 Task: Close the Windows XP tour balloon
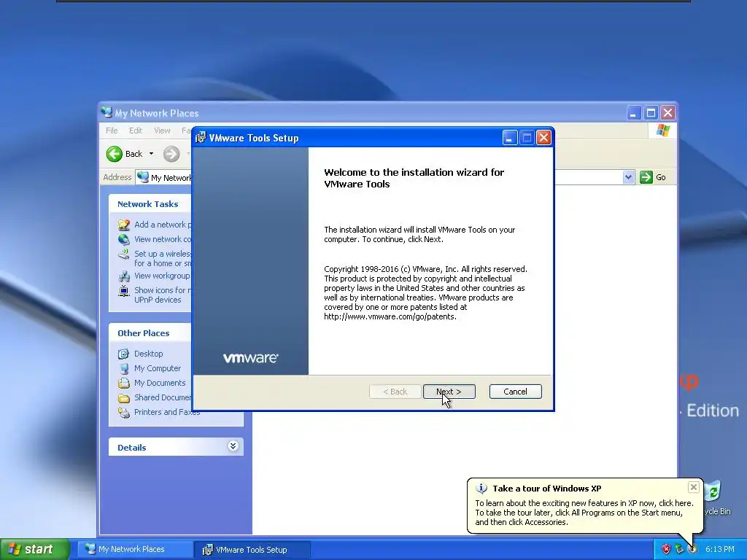point(694,487)
